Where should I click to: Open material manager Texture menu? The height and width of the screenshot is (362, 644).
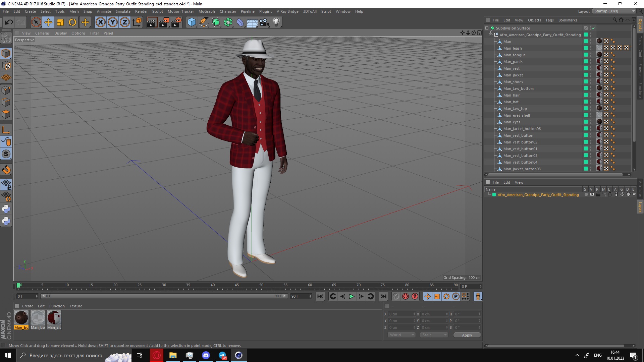click(x=75, y=306)
